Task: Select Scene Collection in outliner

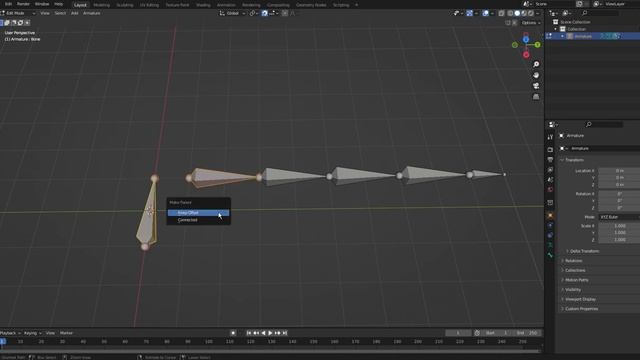Action: (x=575, y=22)
